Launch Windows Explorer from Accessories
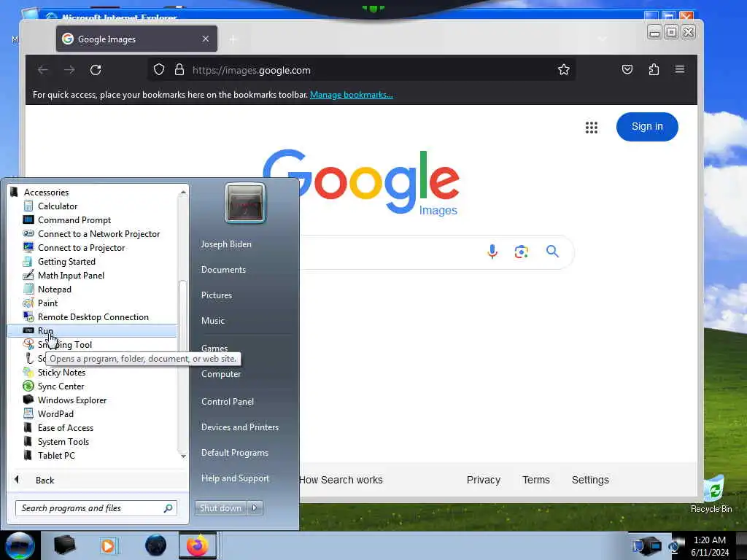 [x=72, y=400]
